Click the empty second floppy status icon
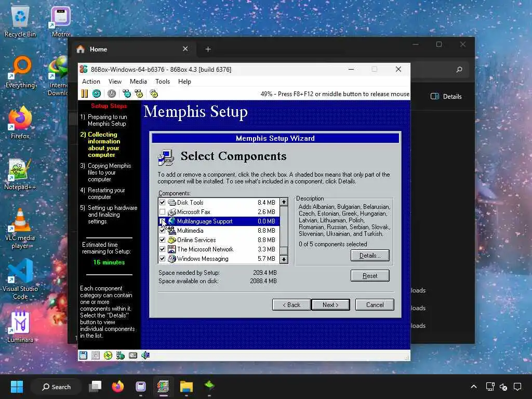The height and width of the screenshot is (399, 532). click(x=96, y=355)
